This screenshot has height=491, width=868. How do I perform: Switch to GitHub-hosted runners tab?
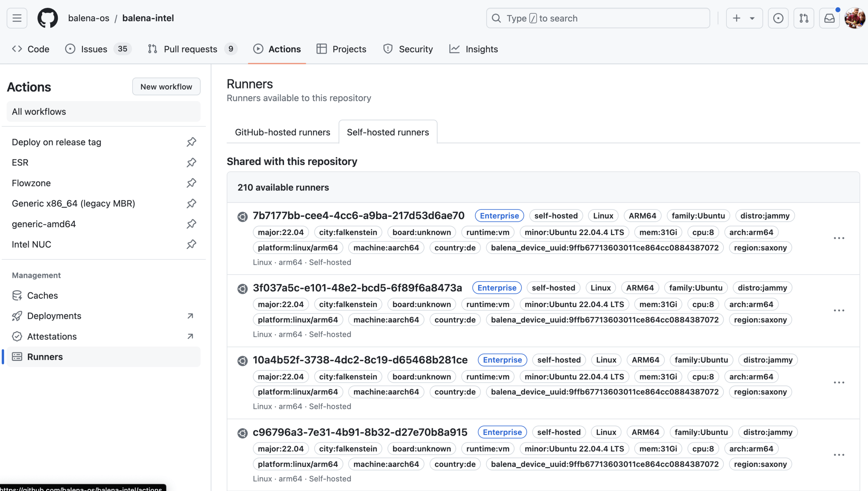pos(282,132)
